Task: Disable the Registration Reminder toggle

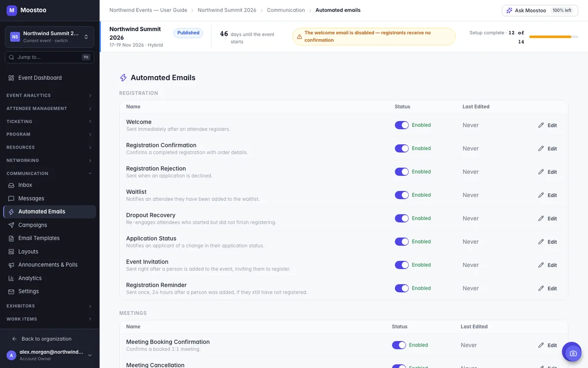Action: coord(402,289)
